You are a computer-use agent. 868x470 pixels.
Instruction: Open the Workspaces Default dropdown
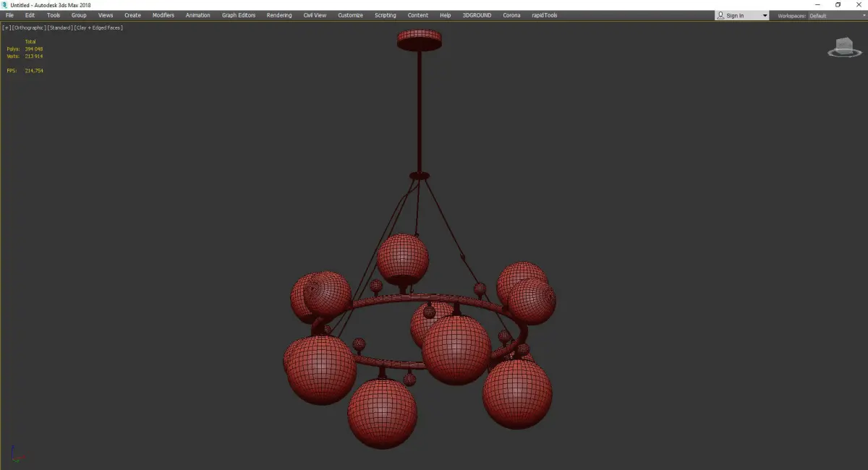[x=836, y=16]
